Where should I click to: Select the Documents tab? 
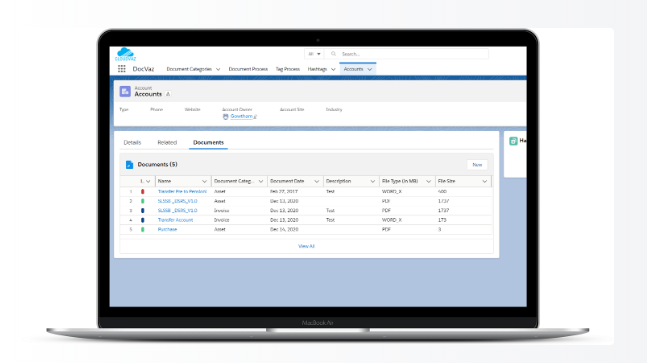[x=208, y=142]
